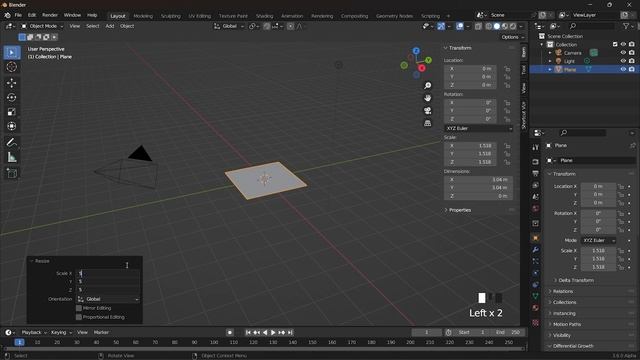Open the Orientation Global dropdown in Resize panel

pos(108,299)
